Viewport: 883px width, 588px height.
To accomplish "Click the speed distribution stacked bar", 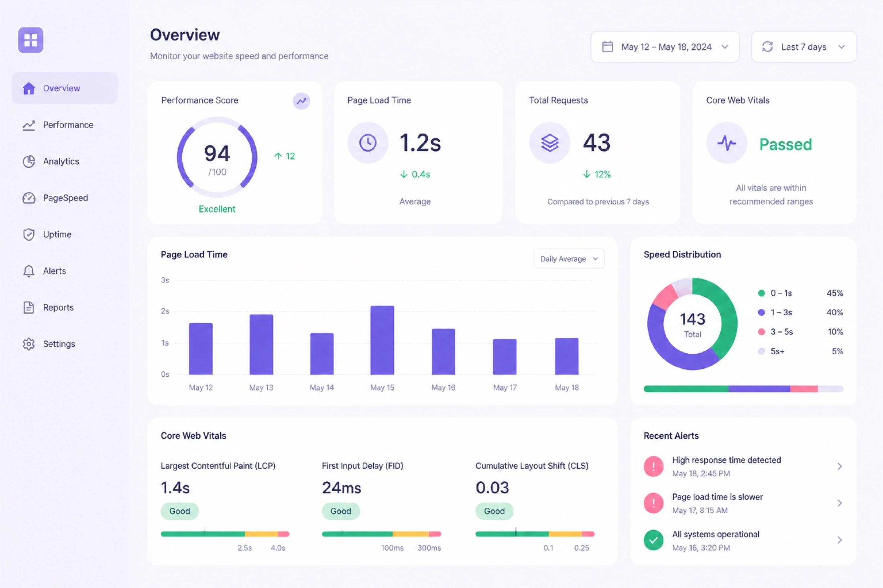I will pos(743,389).
